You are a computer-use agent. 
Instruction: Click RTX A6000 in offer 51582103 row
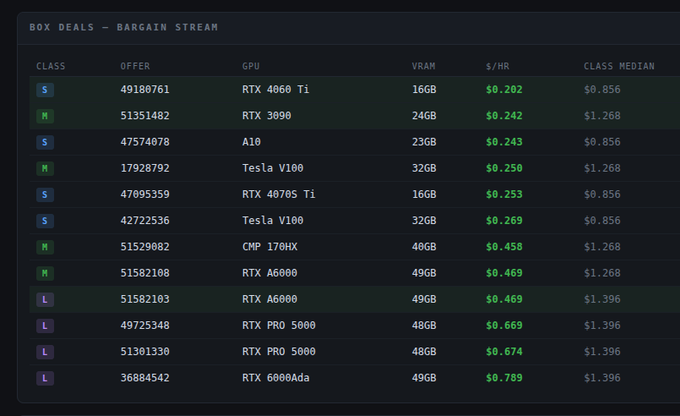click(x=269, y=299)
